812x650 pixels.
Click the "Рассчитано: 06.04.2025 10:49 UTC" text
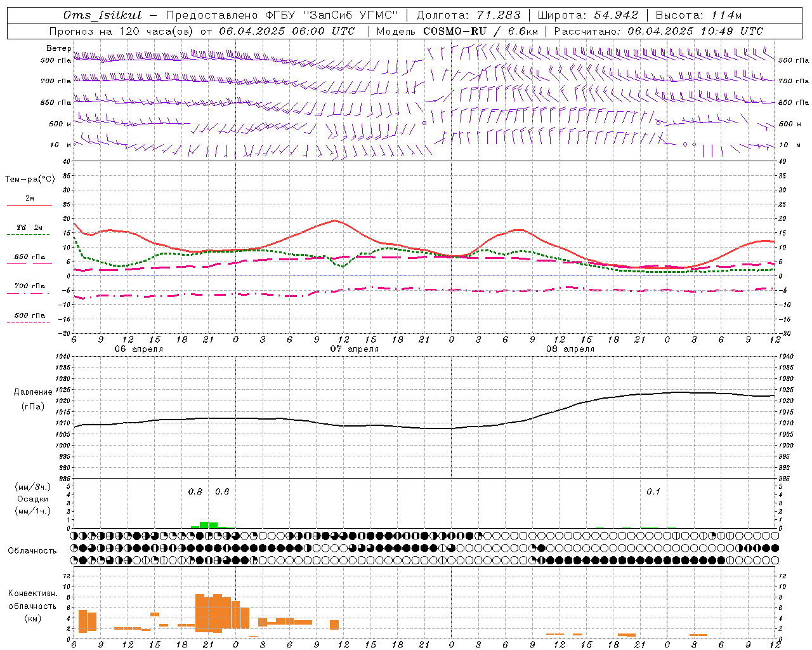pos(658,31)
